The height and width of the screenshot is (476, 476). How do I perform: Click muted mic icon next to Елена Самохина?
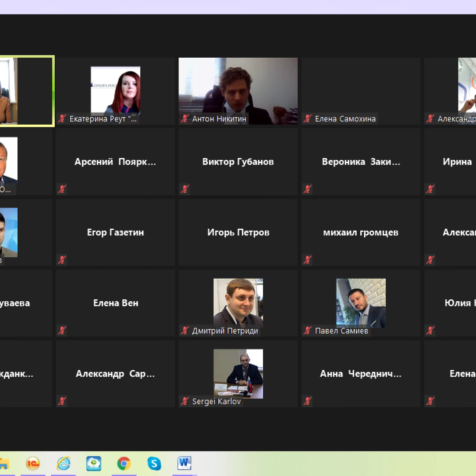[308, 119]
